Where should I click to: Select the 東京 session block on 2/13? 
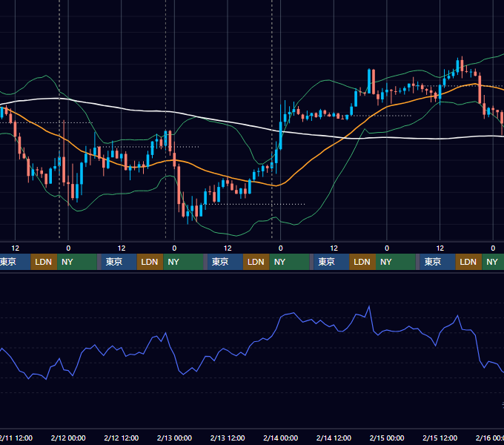coord(225,262)
